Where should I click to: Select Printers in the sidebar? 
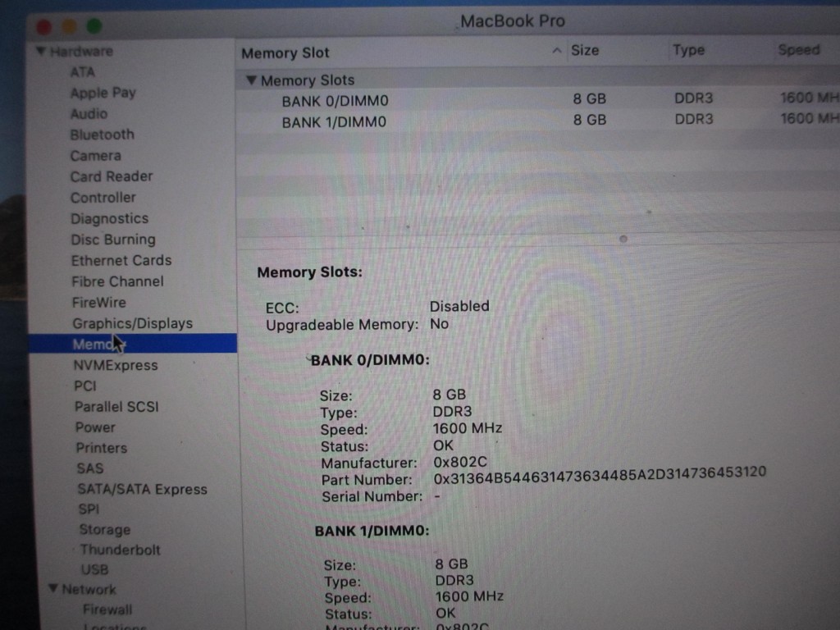pyautogui.click(x=101, y=448)
